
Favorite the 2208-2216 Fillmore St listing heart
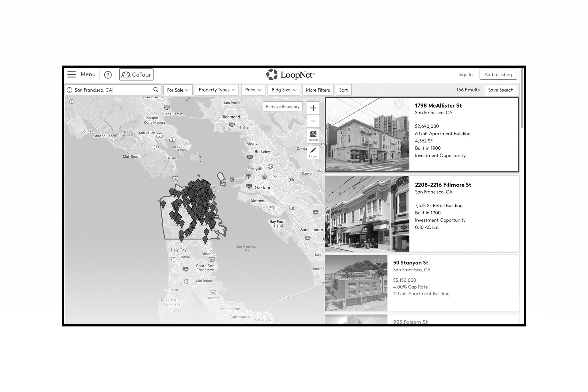[x=399, y=183]
